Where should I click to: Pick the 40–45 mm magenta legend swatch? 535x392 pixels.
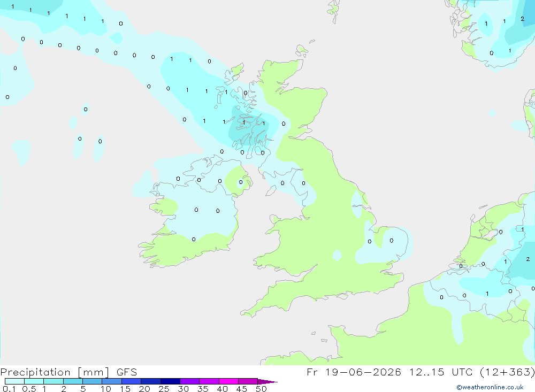click(228, 381)
